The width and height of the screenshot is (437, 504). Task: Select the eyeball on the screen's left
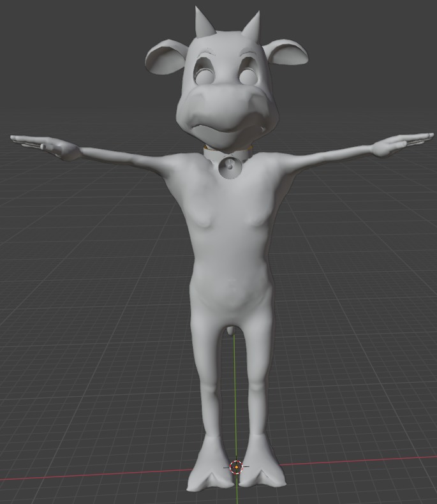(204, 77)
